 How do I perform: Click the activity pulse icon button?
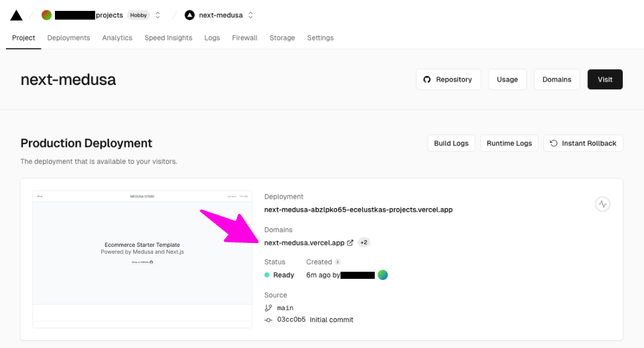[603, 204]
